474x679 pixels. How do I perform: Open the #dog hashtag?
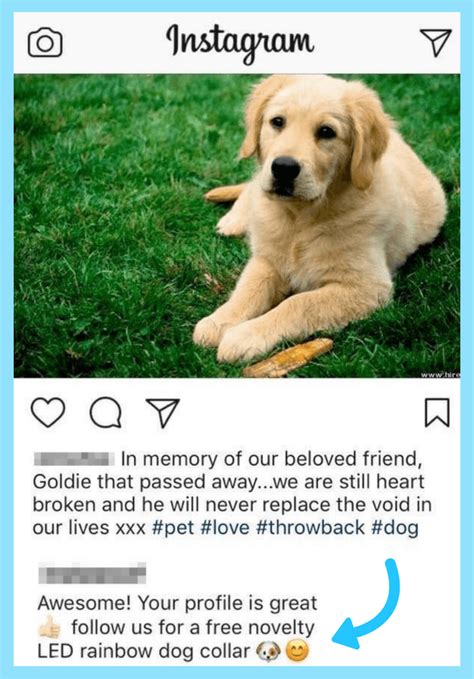tap(395, 528)
